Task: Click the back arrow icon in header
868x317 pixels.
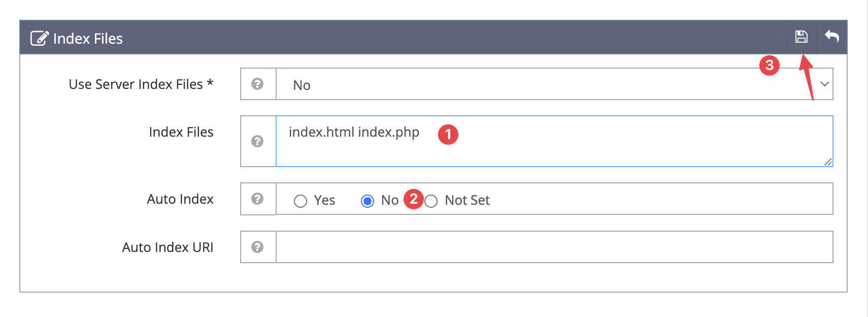Action: point(831,37)
